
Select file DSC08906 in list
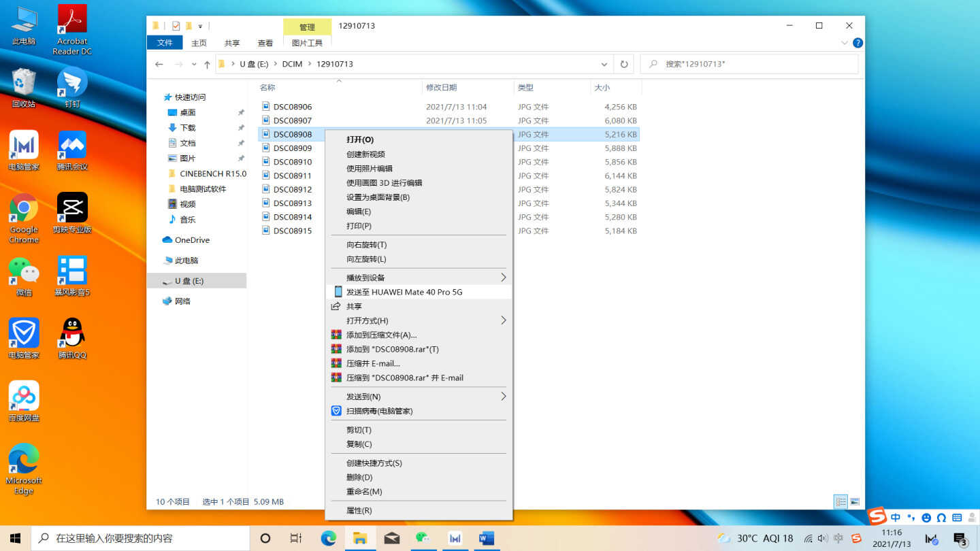tap(293, 107)
